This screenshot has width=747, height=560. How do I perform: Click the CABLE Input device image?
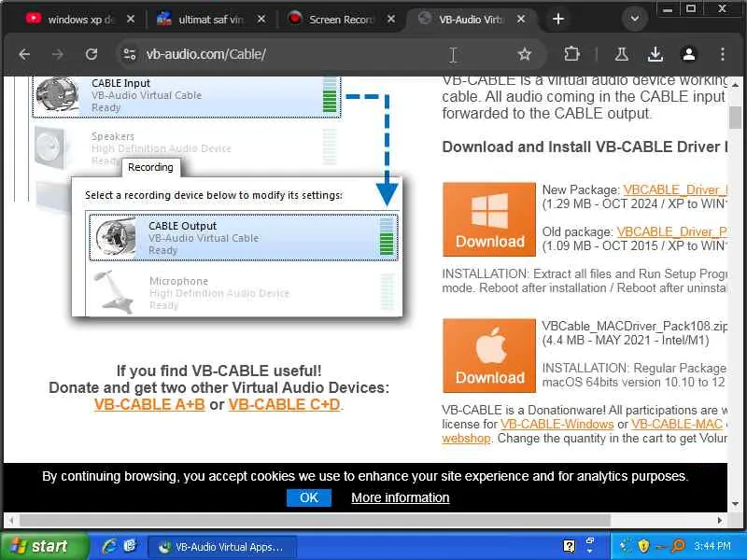58,95
